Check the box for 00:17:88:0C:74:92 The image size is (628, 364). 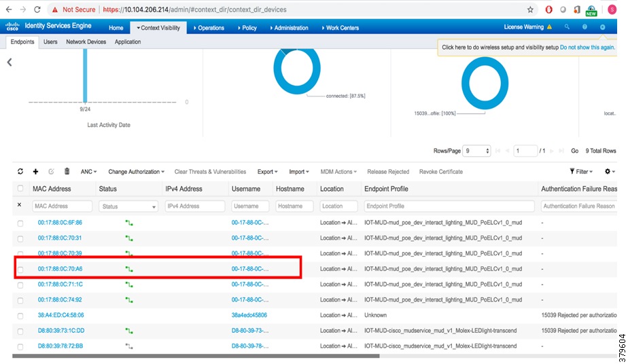pyautogui.click(x=20, y=300)
